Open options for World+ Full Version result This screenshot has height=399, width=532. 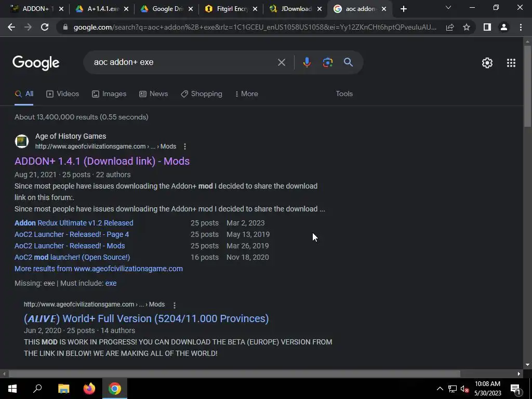point(175,305)
